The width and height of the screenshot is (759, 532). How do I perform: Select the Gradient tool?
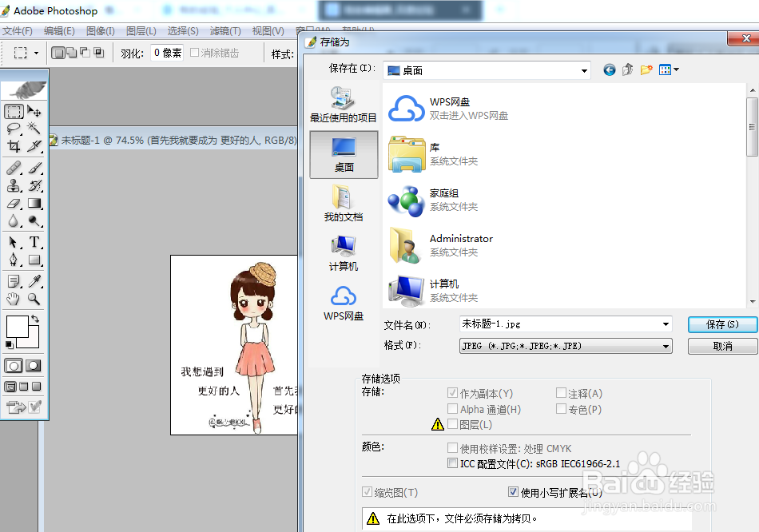tap(34, 203)
